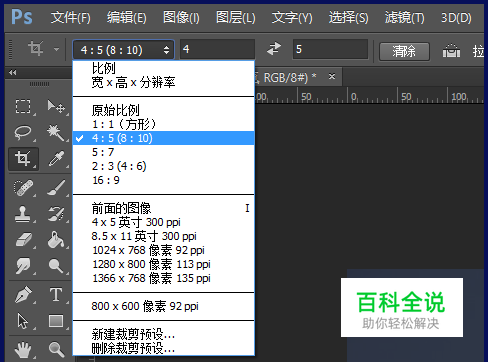Select the Move tool
The height and width of the screenshot is (362, 488).
56,107
